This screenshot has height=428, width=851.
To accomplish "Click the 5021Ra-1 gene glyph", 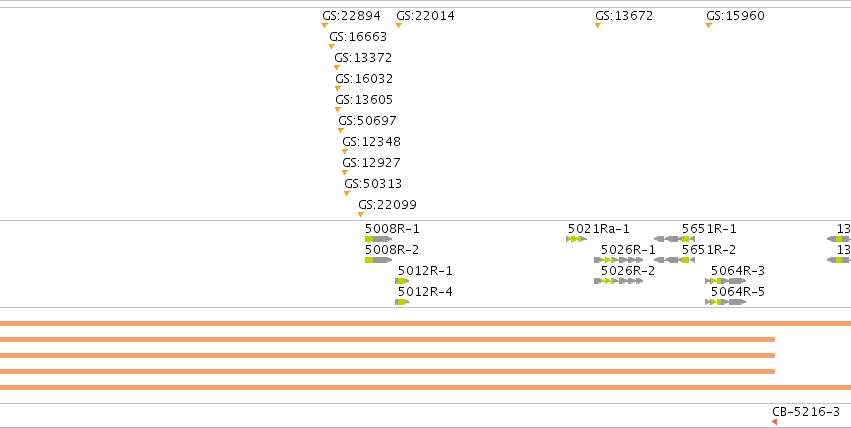I will click(x=576, y=239).
